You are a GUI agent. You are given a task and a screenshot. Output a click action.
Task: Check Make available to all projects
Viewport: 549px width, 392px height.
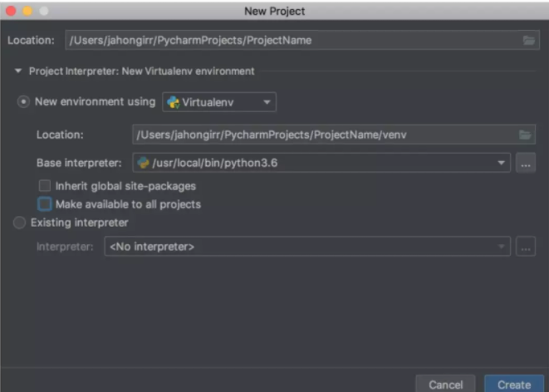point(45,204)
